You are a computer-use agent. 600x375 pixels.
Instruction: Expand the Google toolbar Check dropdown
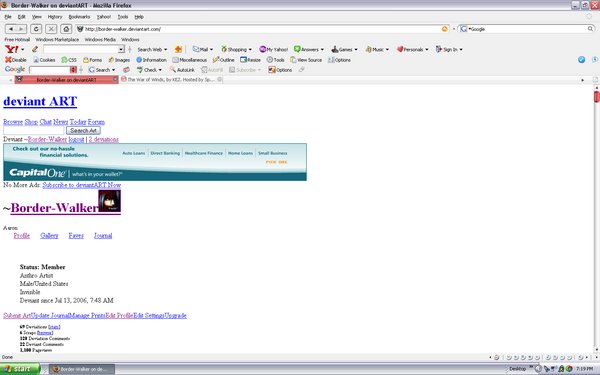160,70
